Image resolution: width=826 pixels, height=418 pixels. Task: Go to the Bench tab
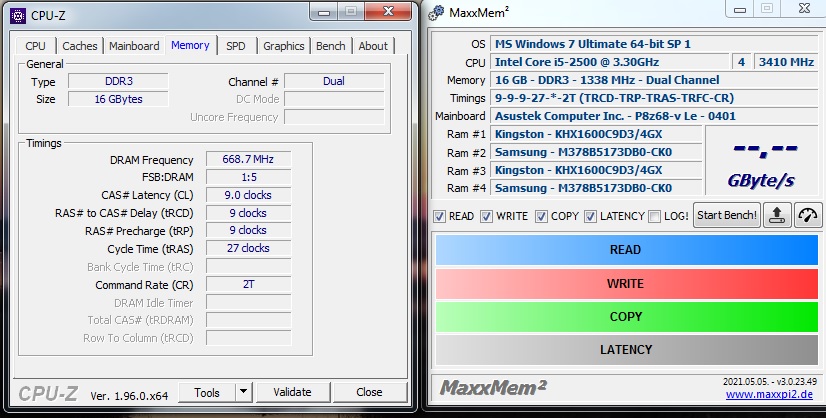tap(330, 46)
